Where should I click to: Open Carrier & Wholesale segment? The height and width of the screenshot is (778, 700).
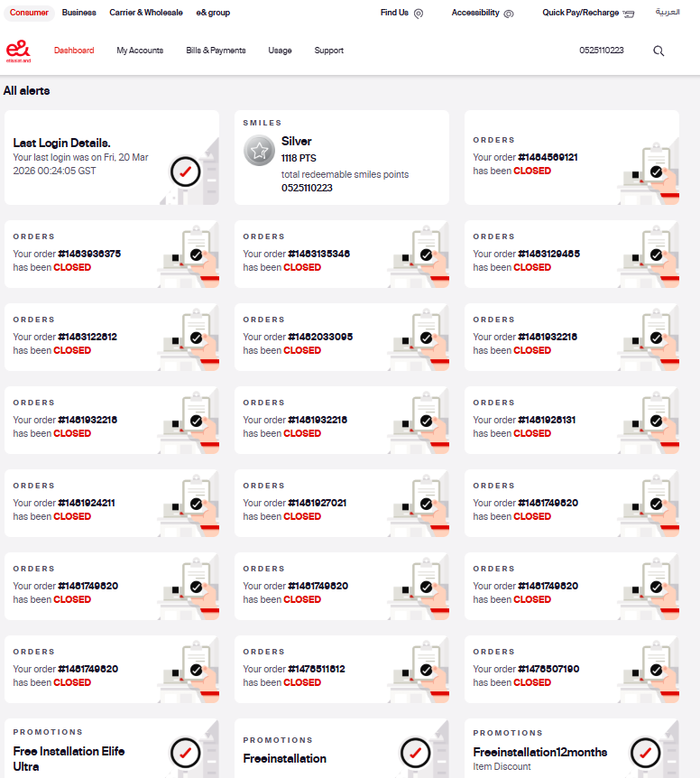tap(146, 13)
